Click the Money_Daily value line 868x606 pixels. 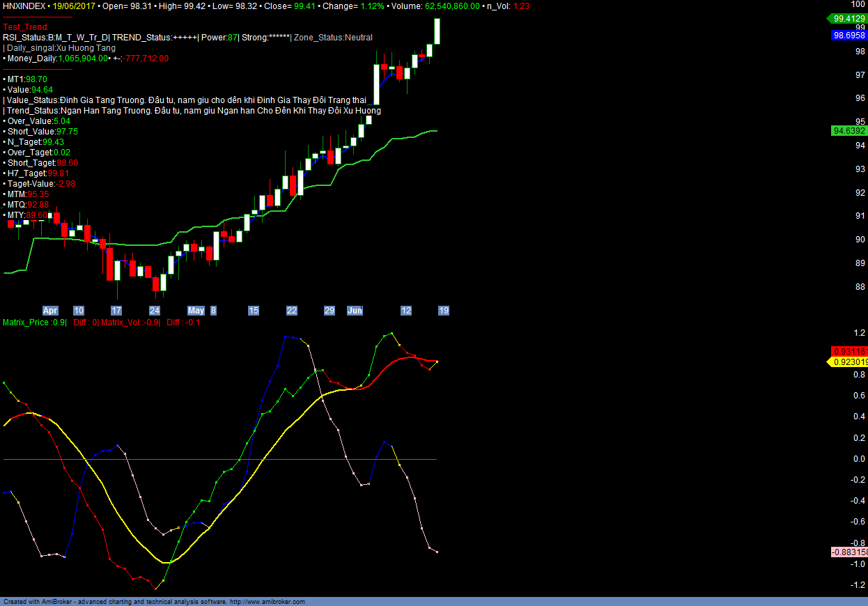[86, 59]
